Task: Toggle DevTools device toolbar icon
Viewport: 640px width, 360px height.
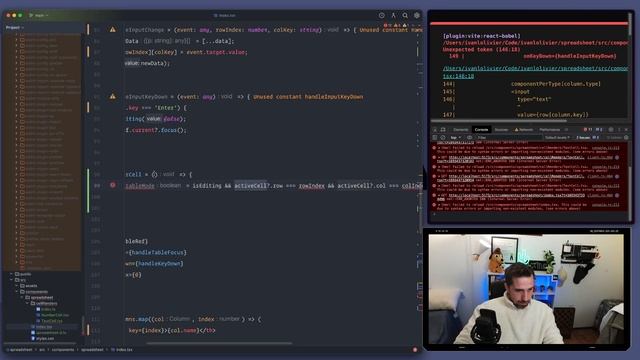Action: [x=443, y=129]
